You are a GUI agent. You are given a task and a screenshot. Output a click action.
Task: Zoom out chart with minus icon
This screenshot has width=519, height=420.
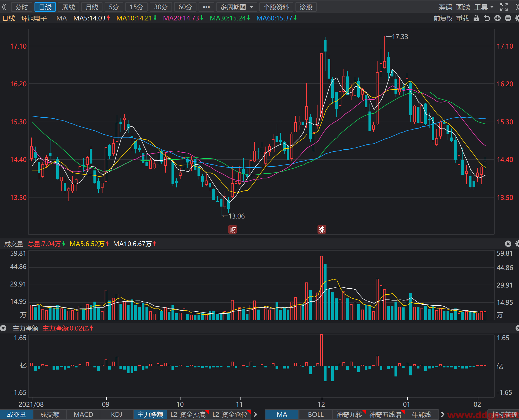[x=508, y=18]
